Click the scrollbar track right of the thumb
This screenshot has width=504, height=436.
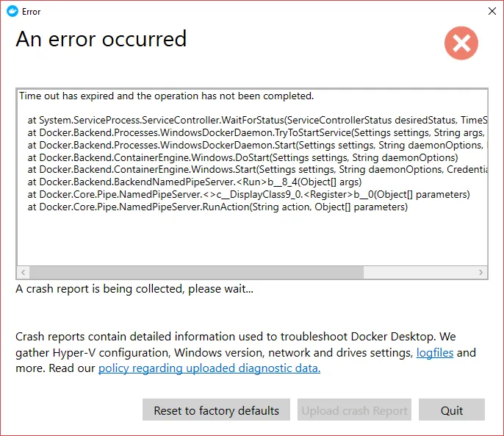pyautogui.click(x=419, y=272)
